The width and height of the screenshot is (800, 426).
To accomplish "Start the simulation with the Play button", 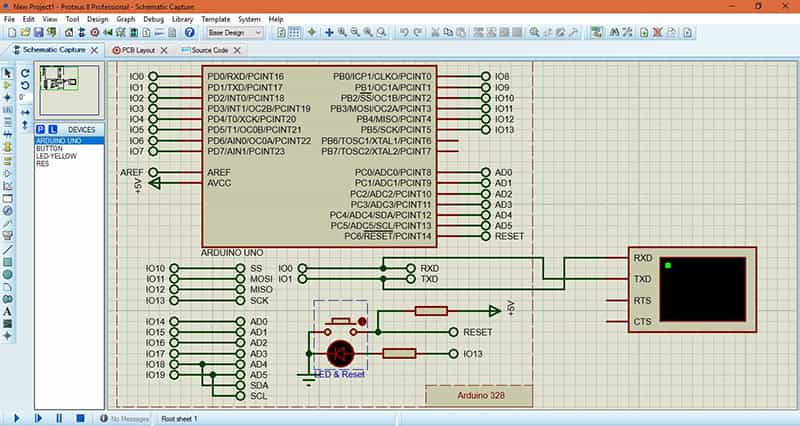I will (16, 418).
